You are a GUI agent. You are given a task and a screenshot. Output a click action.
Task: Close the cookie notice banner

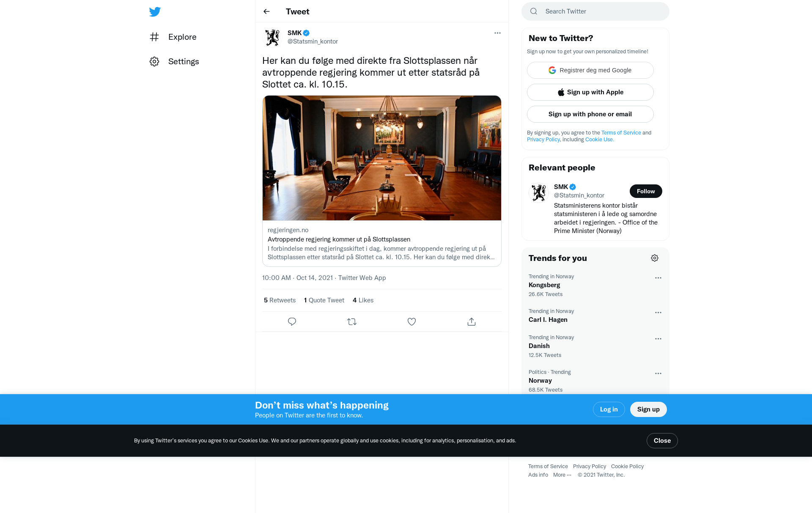(662, 441)
